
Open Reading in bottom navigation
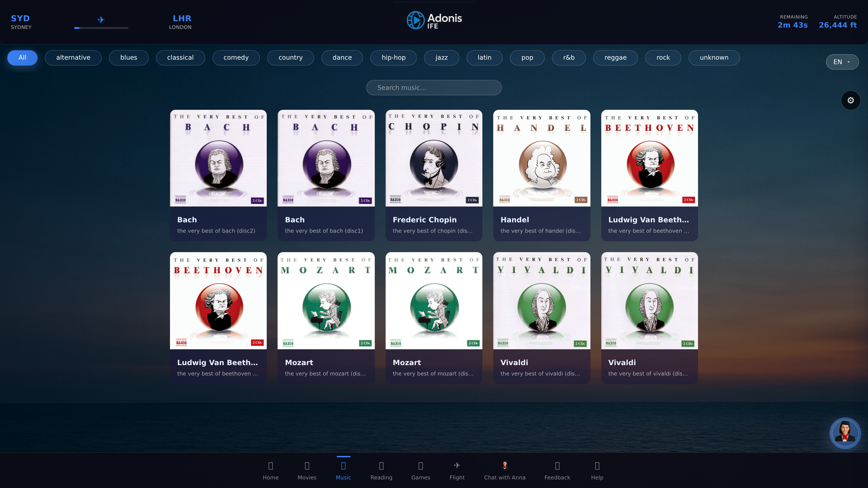[381, 470]
